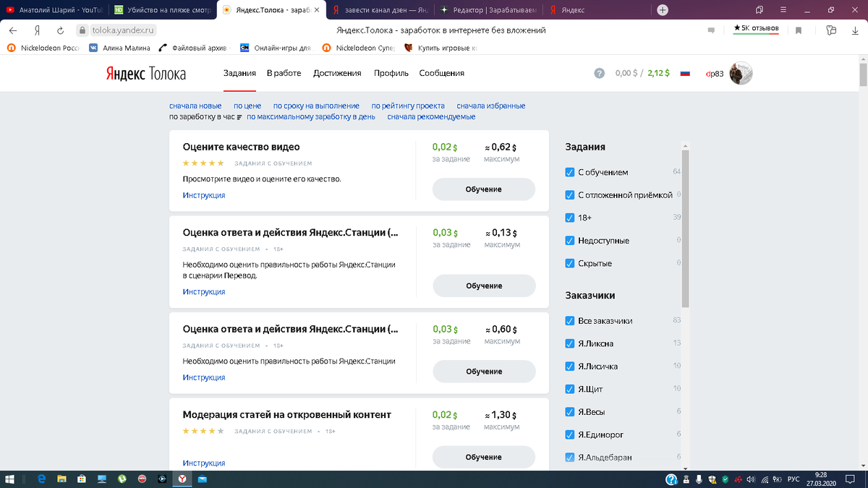Uncheck the 'Я.Лисичка' requester checkbox
This screenshot has height=488, width=868.
[570, 367]
